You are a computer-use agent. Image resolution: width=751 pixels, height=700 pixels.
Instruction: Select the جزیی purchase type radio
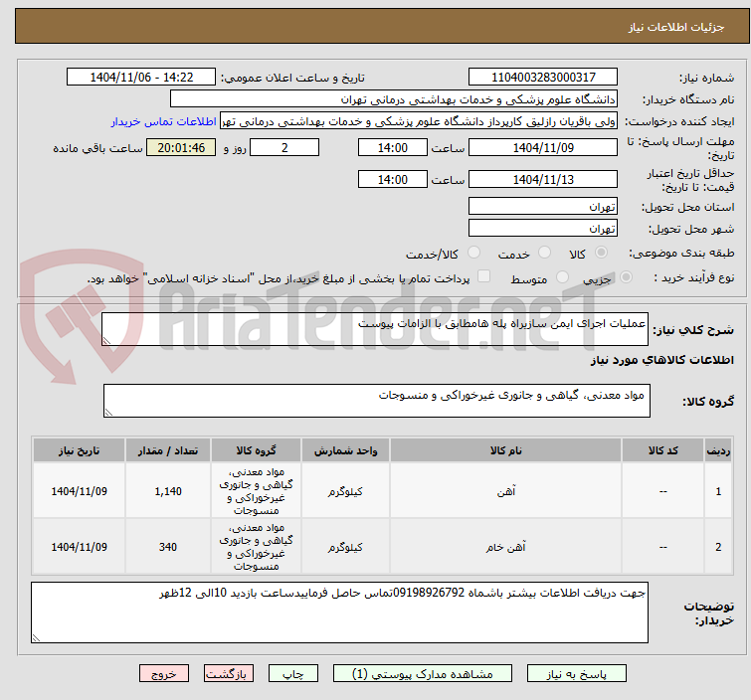click(626, 277)
